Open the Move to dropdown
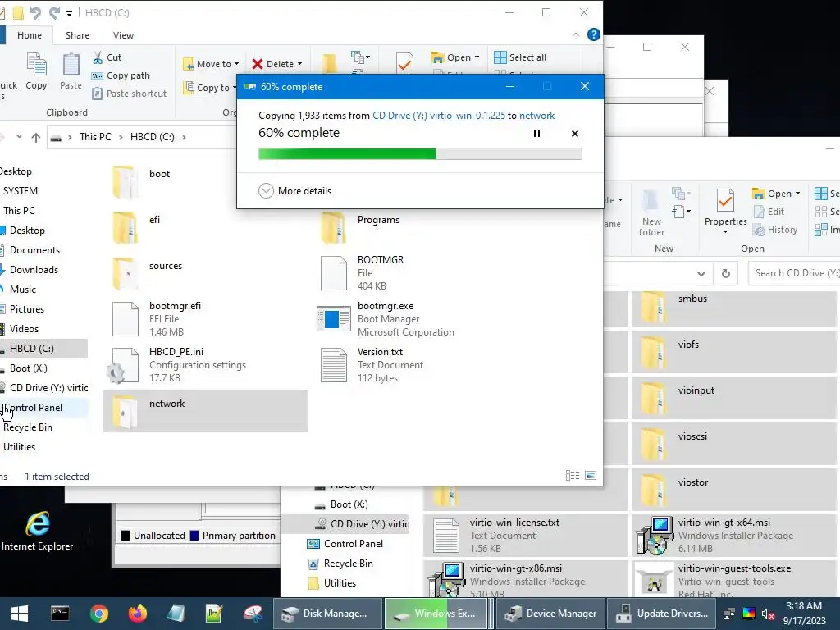This screenshot has height=630, width=840. (211, 64)
